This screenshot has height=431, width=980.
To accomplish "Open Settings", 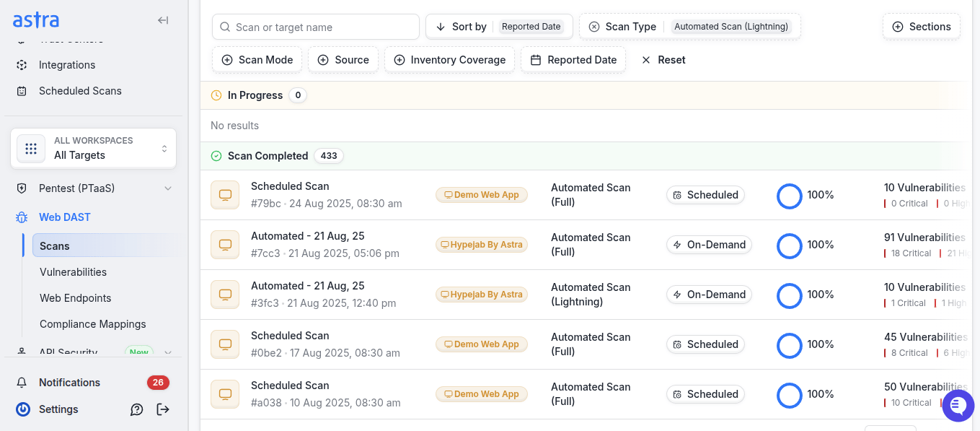I will 58,409.
